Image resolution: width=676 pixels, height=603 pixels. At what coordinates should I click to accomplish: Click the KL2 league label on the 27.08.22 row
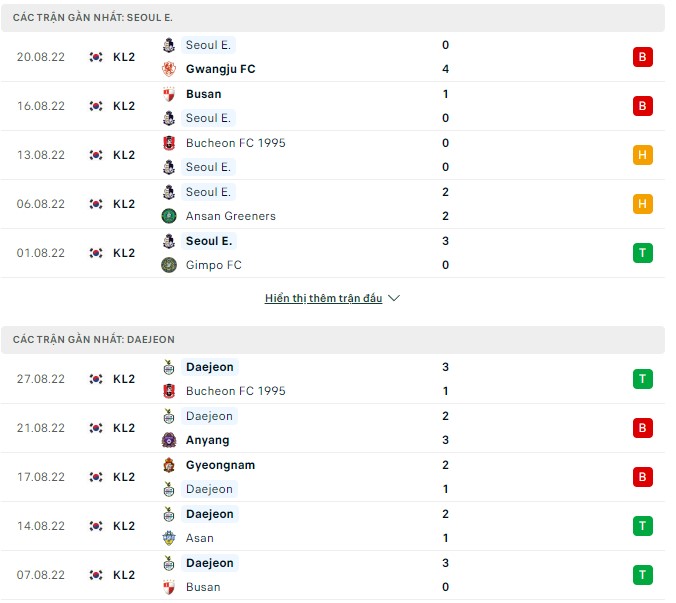[x=124, y=379]
